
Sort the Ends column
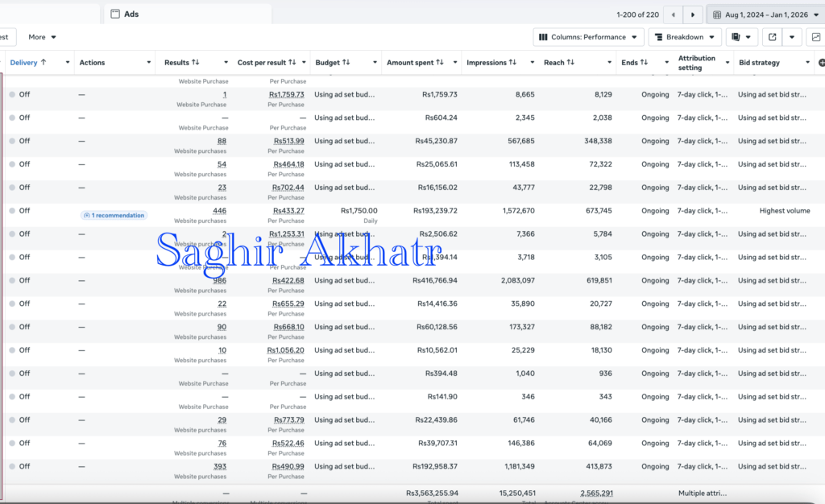tap(644, 62)
